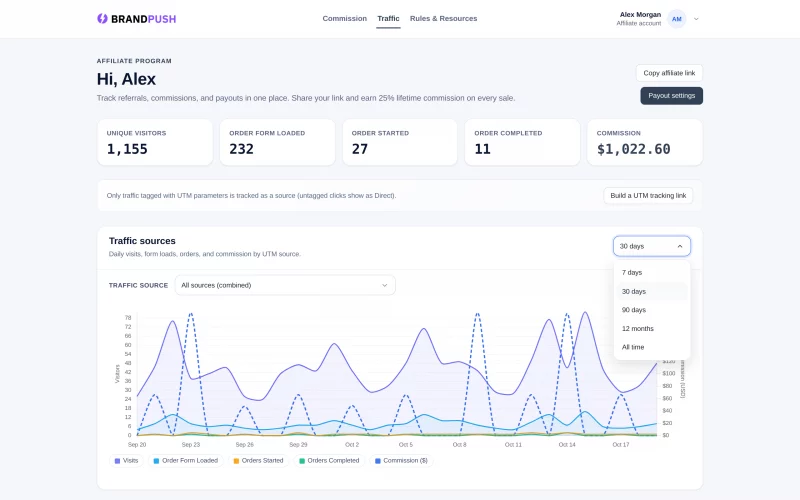Click the Traffic sources heading
The image size is (800, 500).
pyautogui.click(x=142, y=241)
